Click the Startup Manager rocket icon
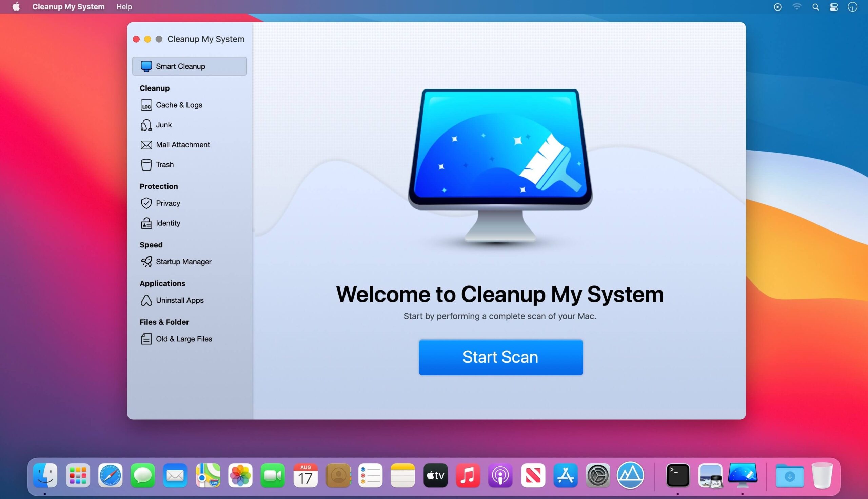The width and height of the screenshot is (868, 499). pos(146,262)
